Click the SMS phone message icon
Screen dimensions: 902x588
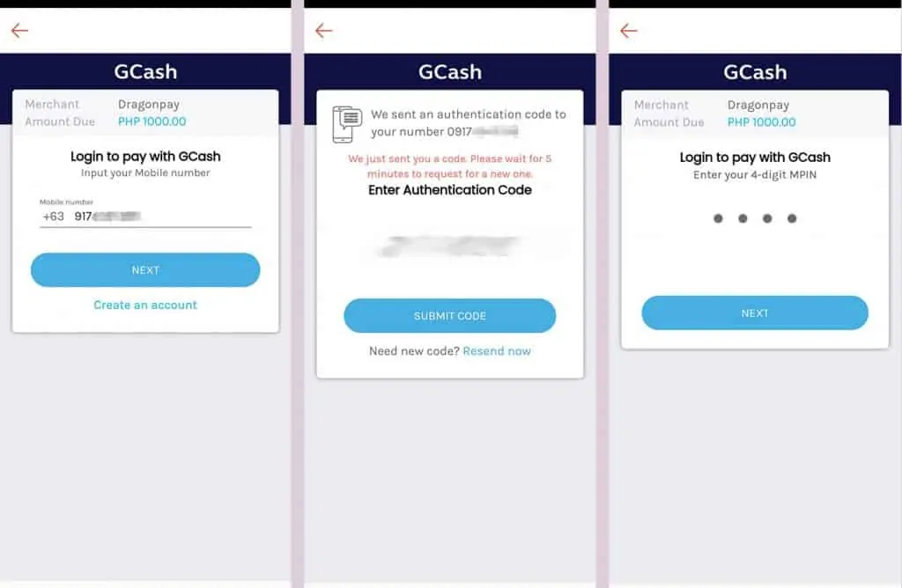point(346,124)
